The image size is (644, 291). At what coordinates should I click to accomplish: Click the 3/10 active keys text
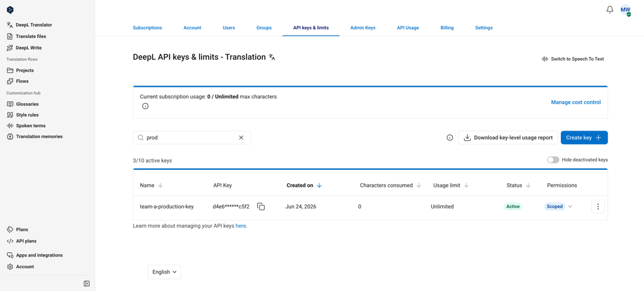coord(152,160)
